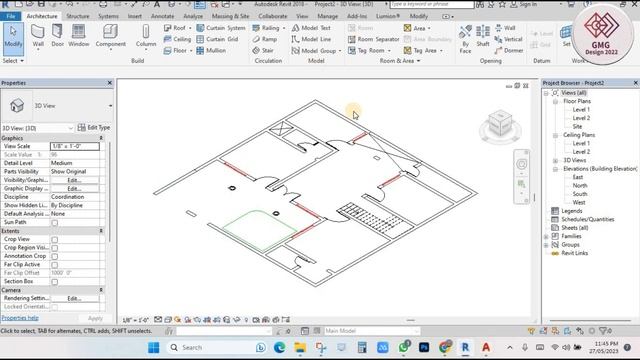
Task: Select the Window tool
Action: pos(78,36)
